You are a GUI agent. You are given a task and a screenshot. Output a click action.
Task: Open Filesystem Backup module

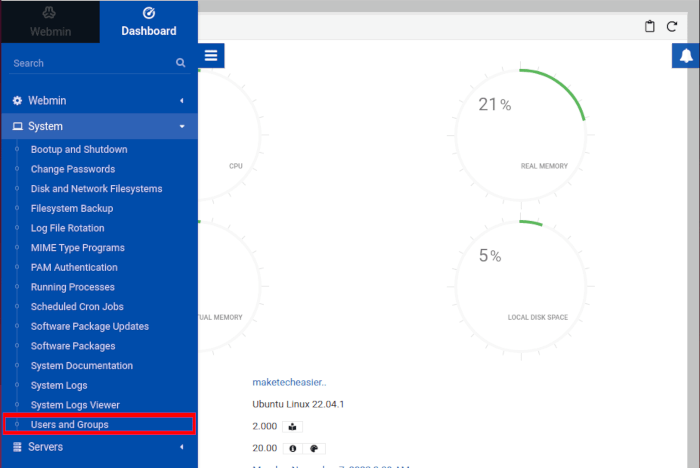72,209
